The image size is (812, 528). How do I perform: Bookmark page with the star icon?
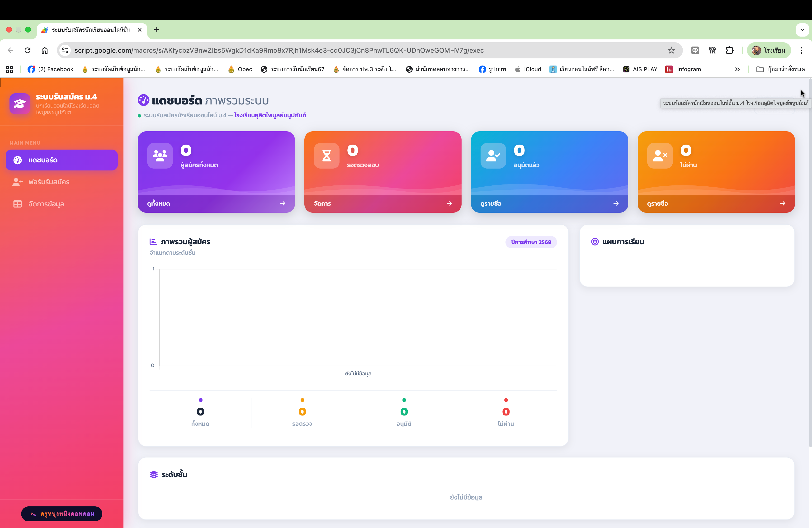[671, 51]
